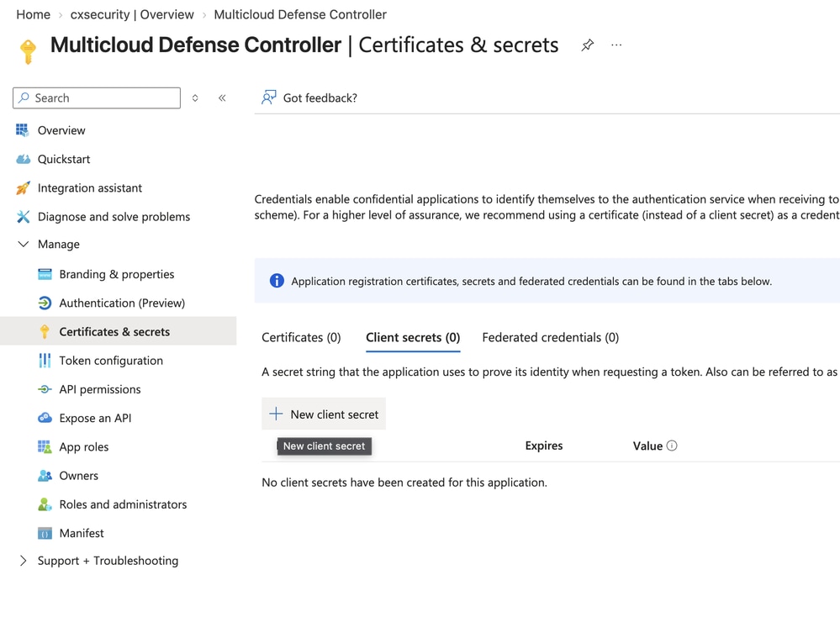Click Multicloud Defense Controller breadcrumb

[300, 14]
